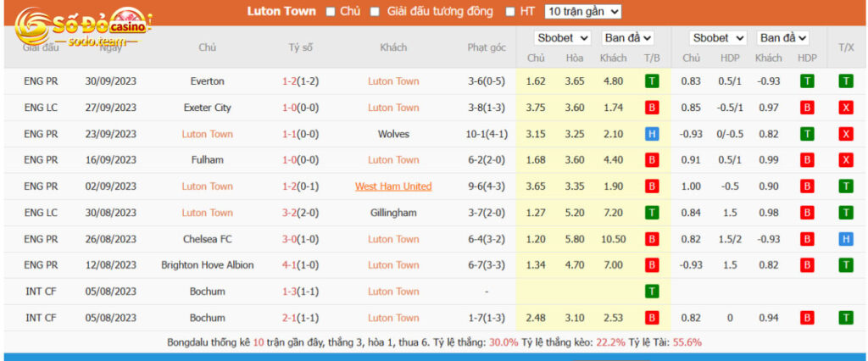This screenshot has width=868, height=361.
Task: Select the Wolves team name
Action: (393, 134)
